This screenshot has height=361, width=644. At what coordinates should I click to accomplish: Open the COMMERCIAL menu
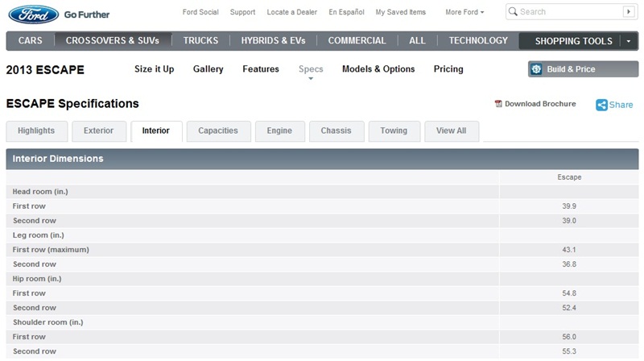click(x=357, y=41)
